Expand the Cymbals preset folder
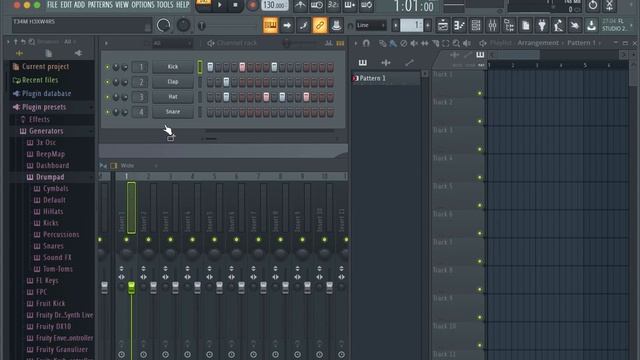This screenshot has width=640, height=360. tap(56, 189)
